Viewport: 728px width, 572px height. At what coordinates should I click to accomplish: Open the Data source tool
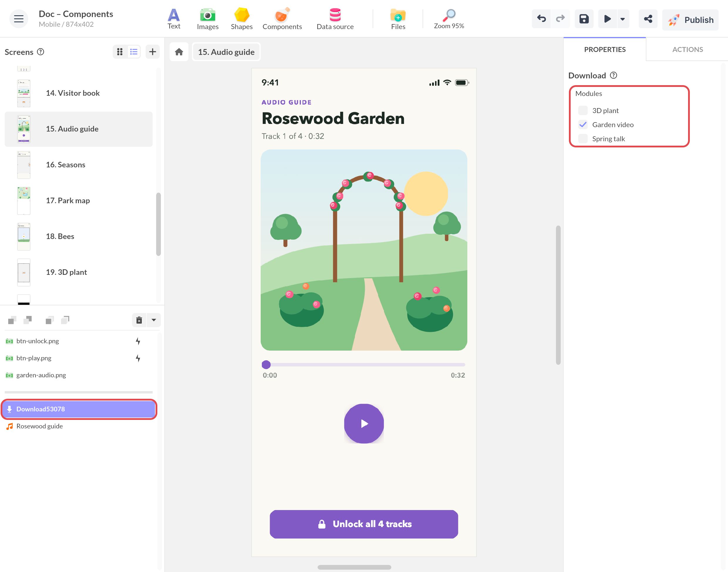click(x=335, y=19)
